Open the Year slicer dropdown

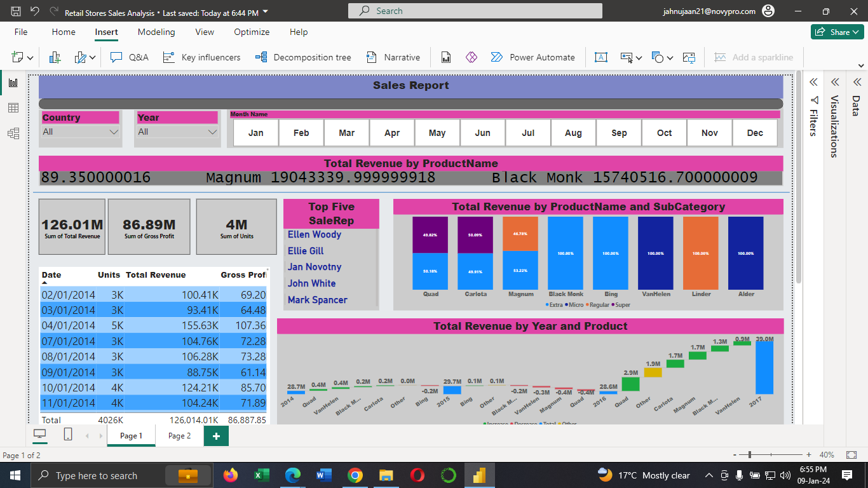(212, 132)
